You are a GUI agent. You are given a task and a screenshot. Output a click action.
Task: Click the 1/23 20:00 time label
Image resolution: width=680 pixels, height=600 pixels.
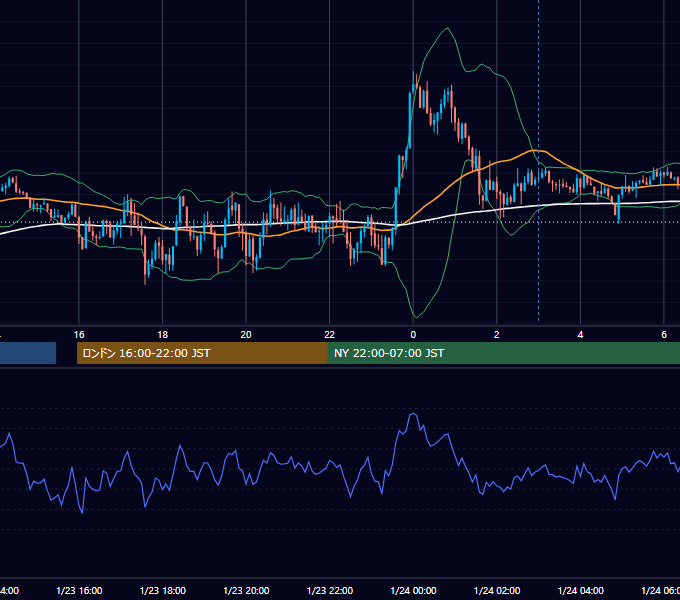click(x=246, y=590)
